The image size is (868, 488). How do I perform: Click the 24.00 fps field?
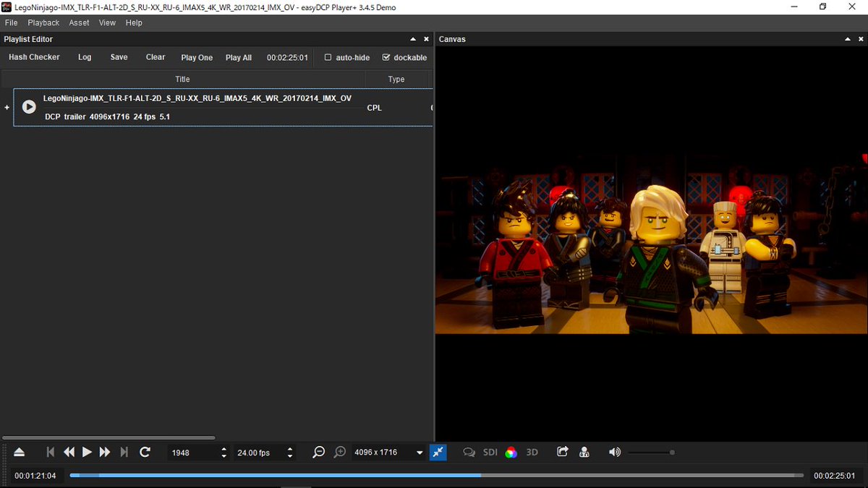click(259, 453)
